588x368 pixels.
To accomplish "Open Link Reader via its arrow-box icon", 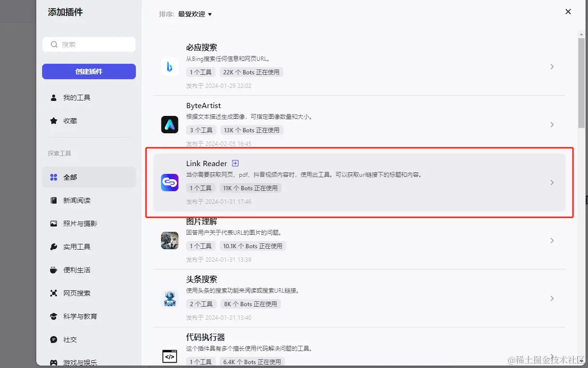I will pos(235,163).
